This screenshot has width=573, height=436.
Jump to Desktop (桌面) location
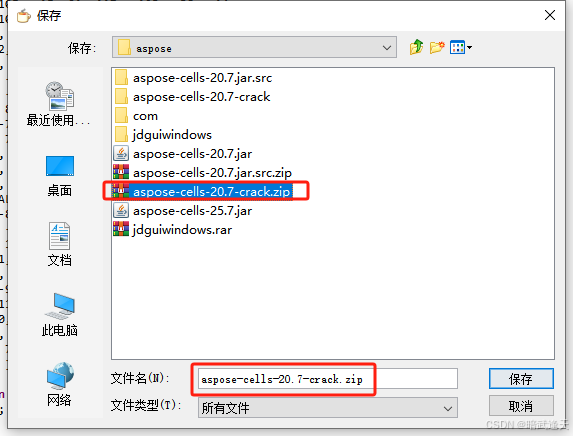[60, 176]
